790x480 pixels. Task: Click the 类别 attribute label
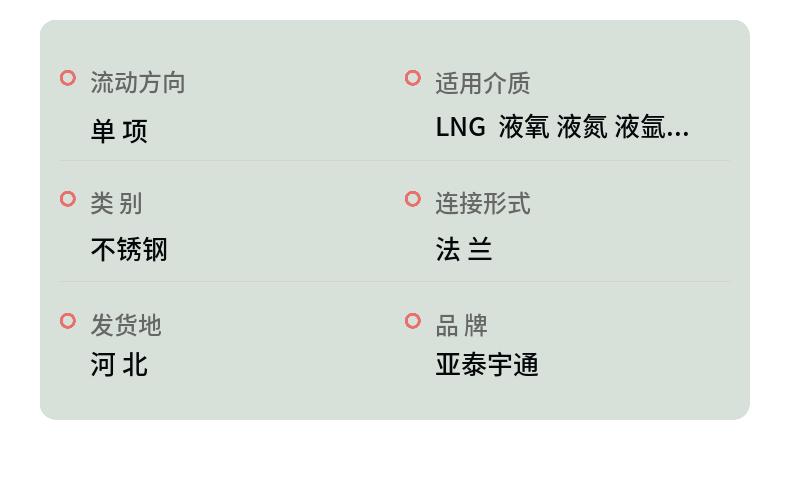(116, 203)
